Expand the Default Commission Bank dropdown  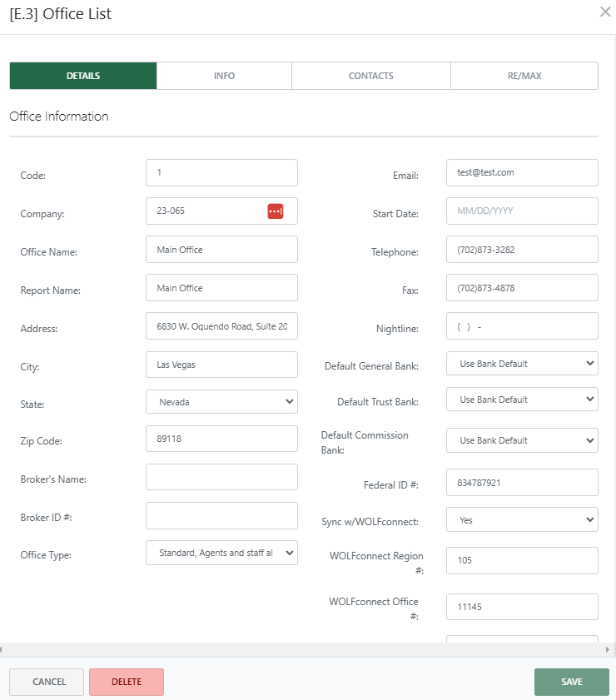[522, 439]
